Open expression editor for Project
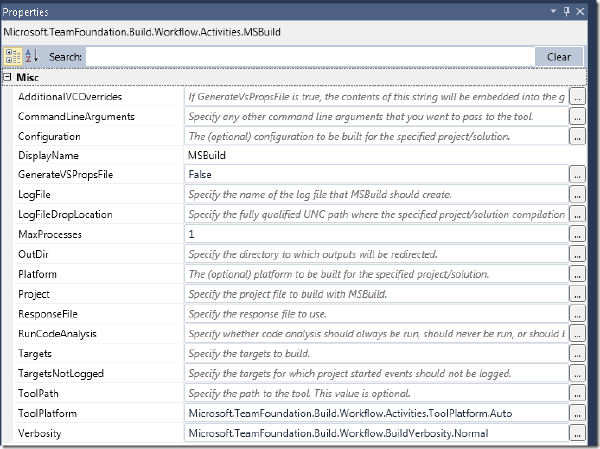Viewport: 600px width, 449px height. coord(577,294)
